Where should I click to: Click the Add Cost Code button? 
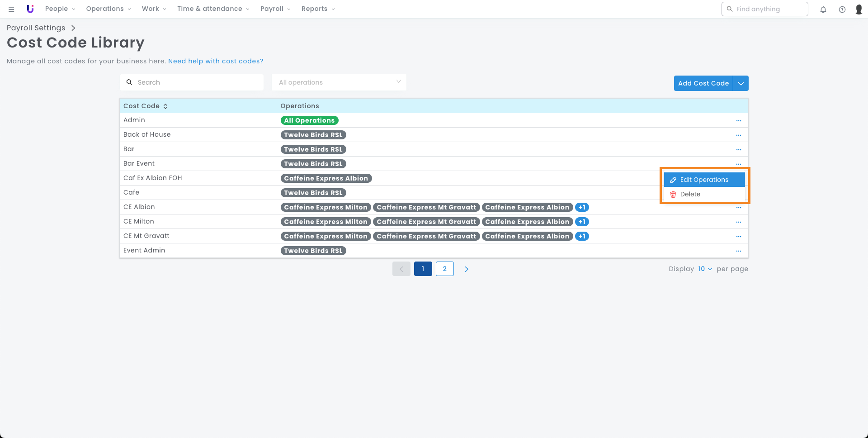703,83
